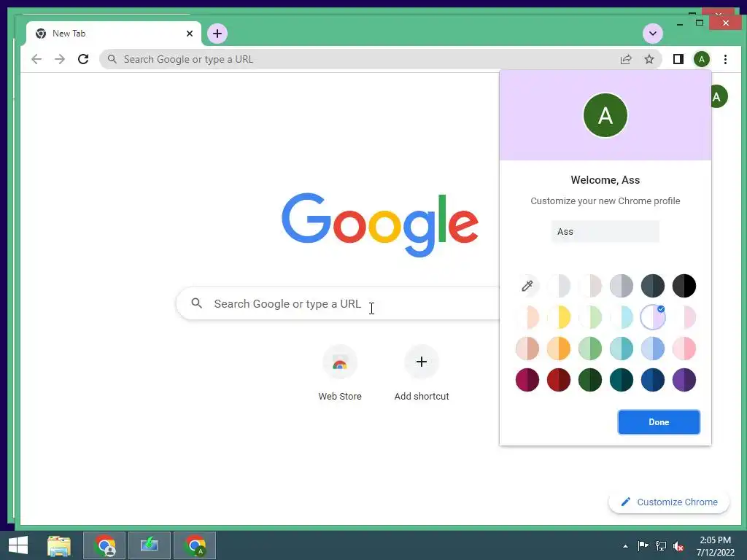Select the New Tab tab
Image resolution: width=747 pixels, height=560 pixels.
pyautogui.click(x=113, y=34)
